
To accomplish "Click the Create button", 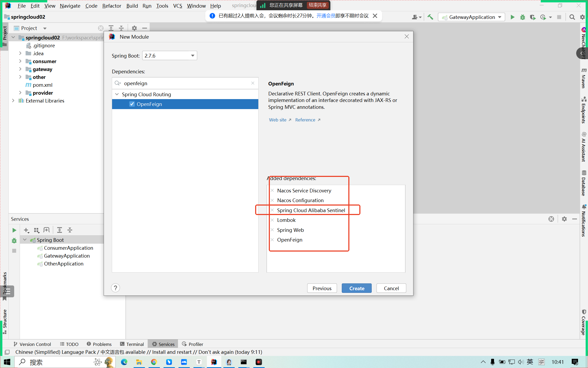I will [x=357, y=288].
